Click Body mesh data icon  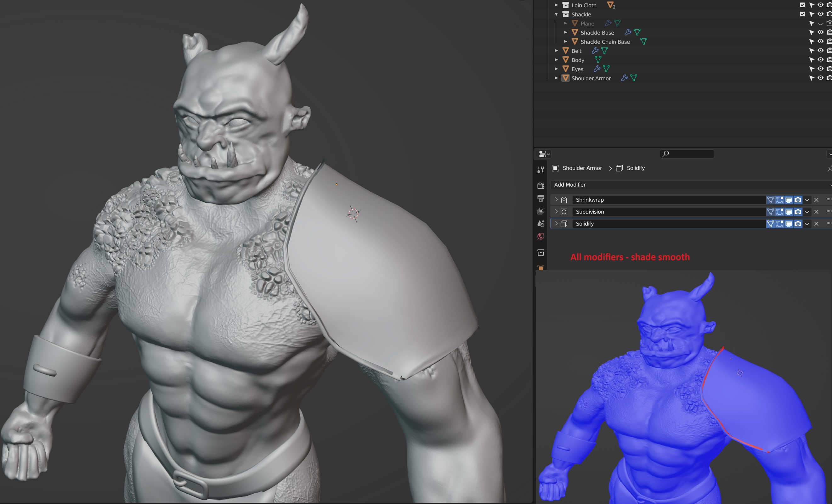click(598, 60)
